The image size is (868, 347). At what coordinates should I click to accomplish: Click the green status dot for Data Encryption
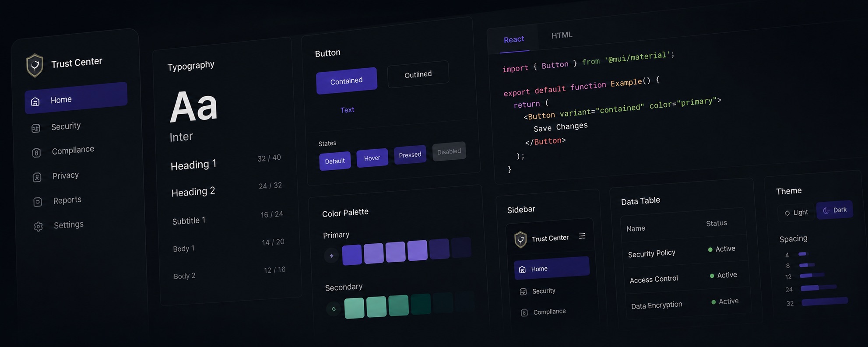(x=713, y=302)
